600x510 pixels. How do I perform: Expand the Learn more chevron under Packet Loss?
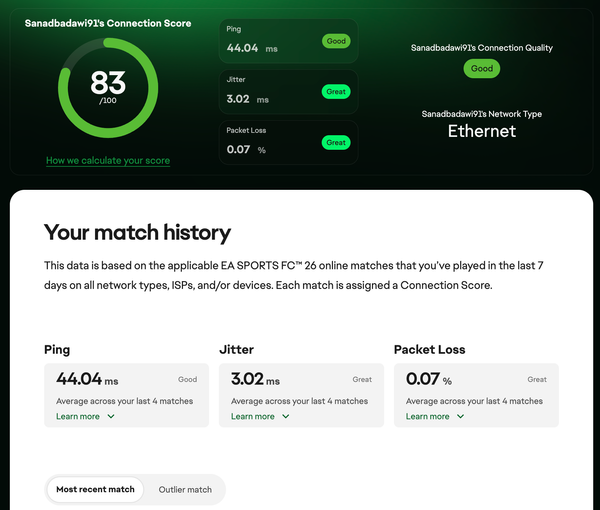[x=461, y=417]
